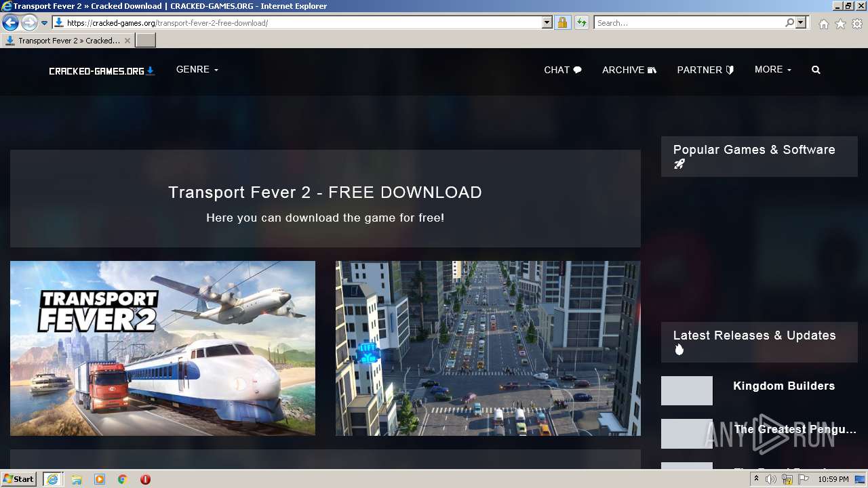Image resolution: width=868 pixels, height=488 pixels.
Task: Open the Kingdom Builders release link
Action: (784, 386)
